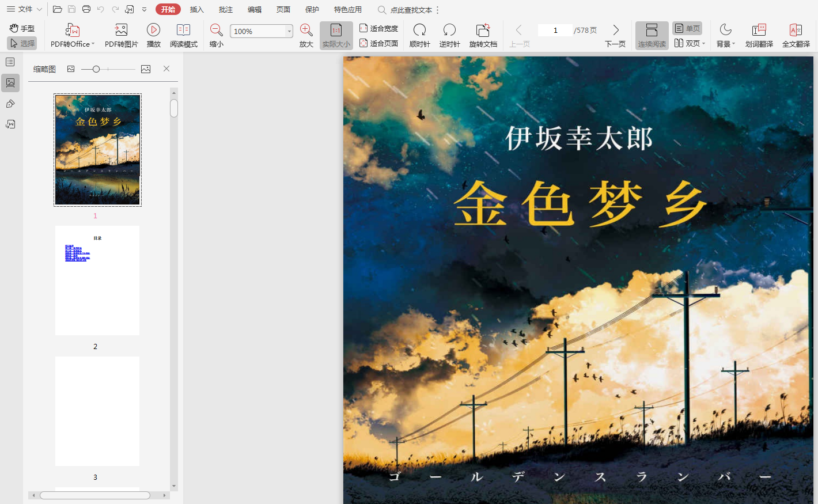The image size is (818, 504).
Task: Click the thumbnail scroll down arrow
Action: click(x=174, y=487)
